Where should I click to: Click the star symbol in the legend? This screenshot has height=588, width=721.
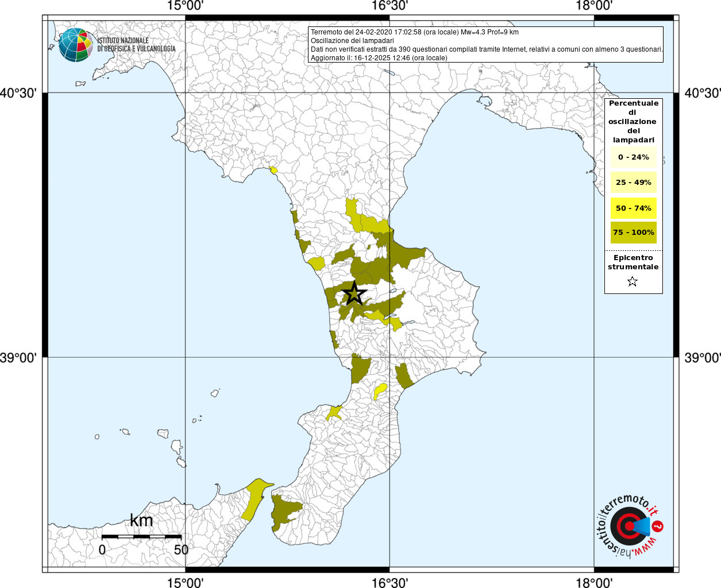coord(633,281)
